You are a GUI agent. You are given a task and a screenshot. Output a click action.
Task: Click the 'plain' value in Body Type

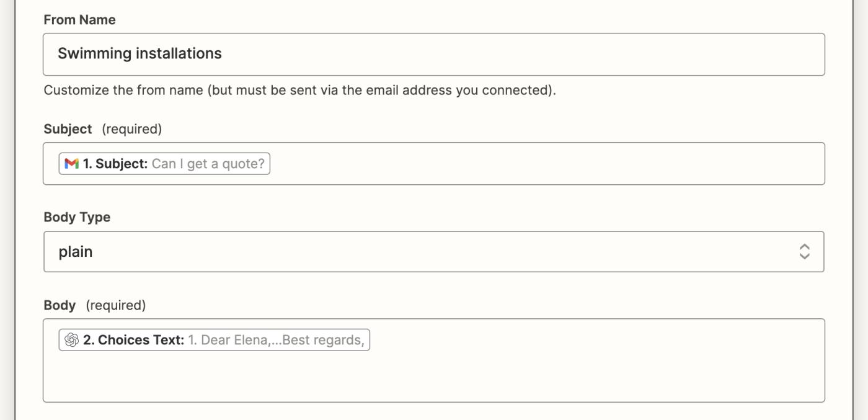pos(76,252)
